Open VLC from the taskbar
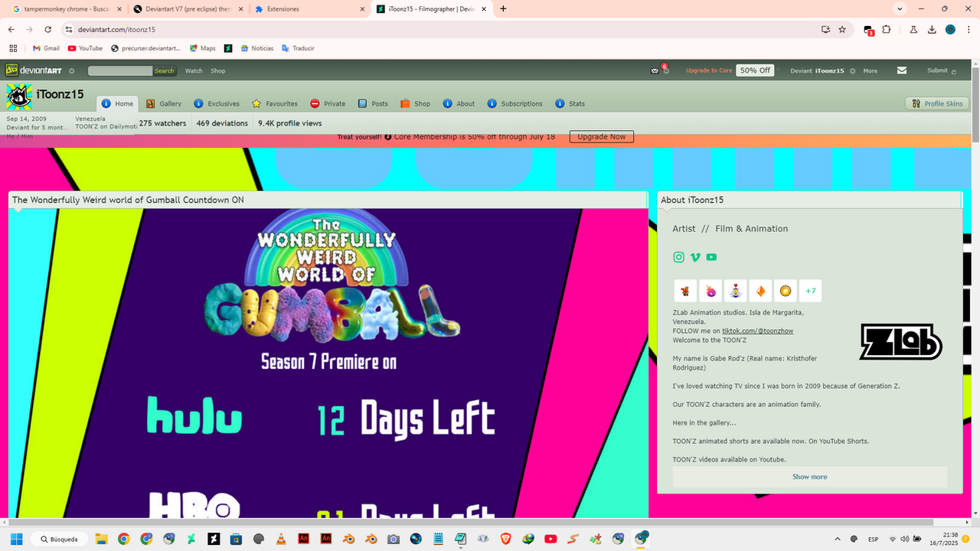 tap(281, 539)
